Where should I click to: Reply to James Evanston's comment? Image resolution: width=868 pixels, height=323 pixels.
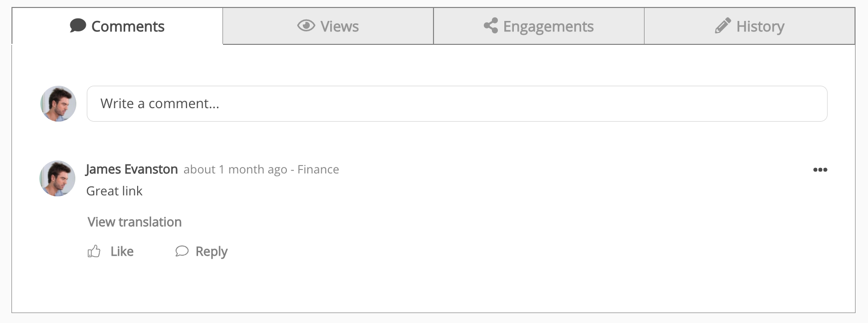pyautogui.click(x=212, y=252)
